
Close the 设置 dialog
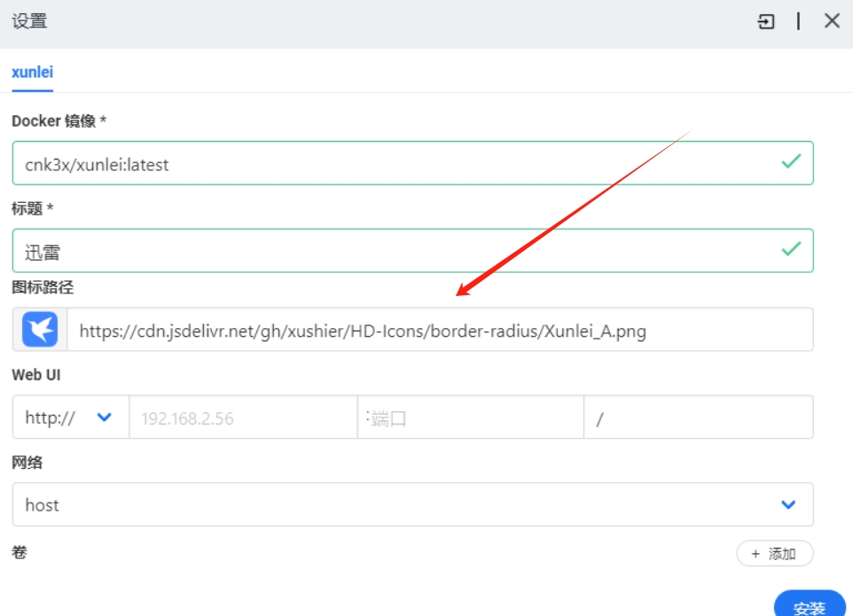click(832, 21)
